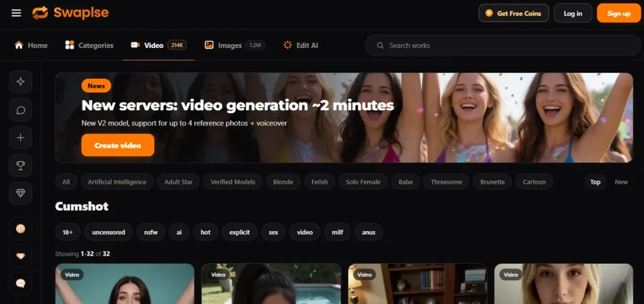The height and width of the screenshot is (304, 644).
Task: Select the Adult Star filter chip
Action: click(x=178, y=182)
